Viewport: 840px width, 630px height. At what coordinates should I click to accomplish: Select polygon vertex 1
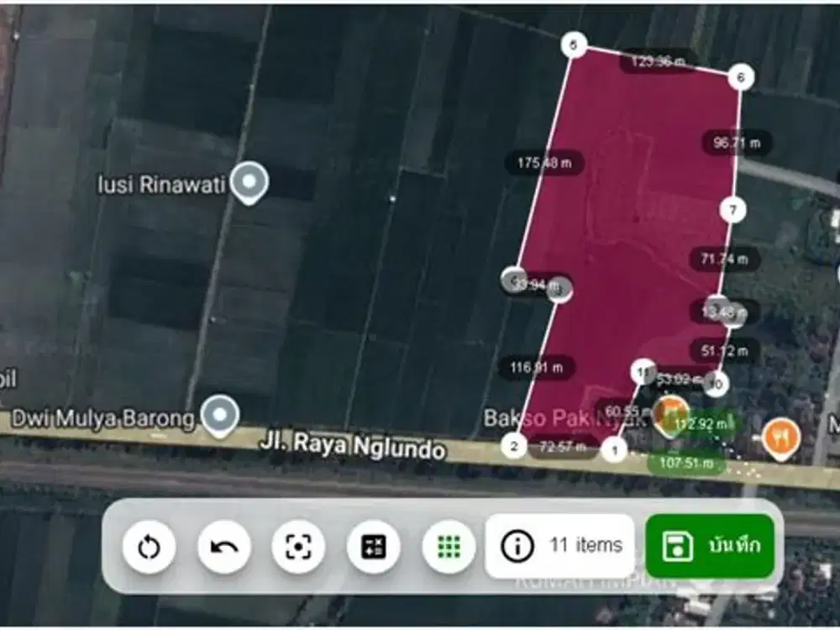pyautogui.click(x=615, y=451)
